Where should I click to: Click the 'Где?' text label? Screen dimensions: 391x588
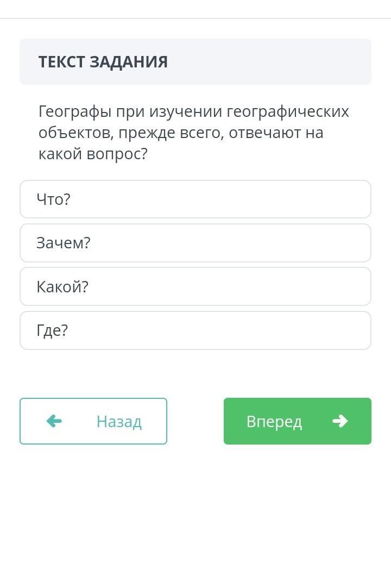52,330
